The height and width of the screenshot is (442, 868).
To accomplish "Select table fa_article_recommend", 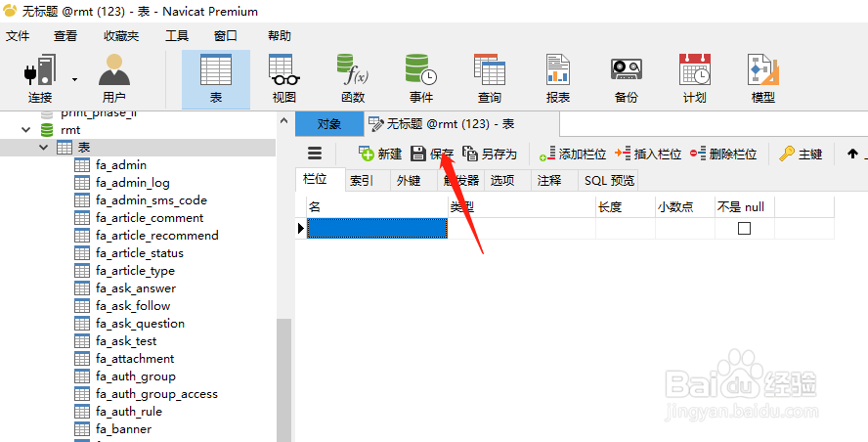I will (156, 236).
